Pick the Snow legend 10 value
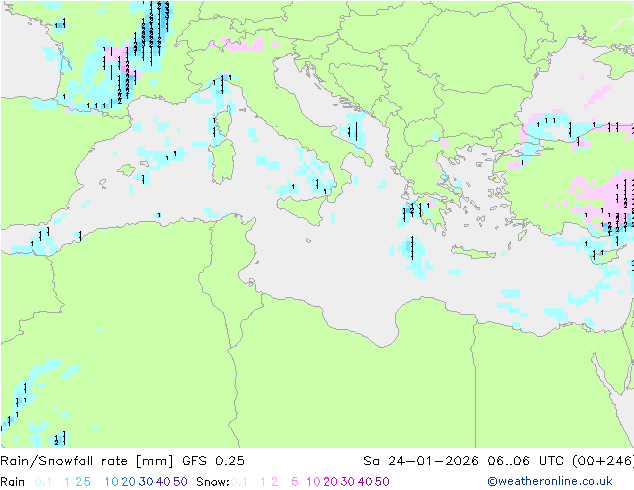 [x=313, y=482]
